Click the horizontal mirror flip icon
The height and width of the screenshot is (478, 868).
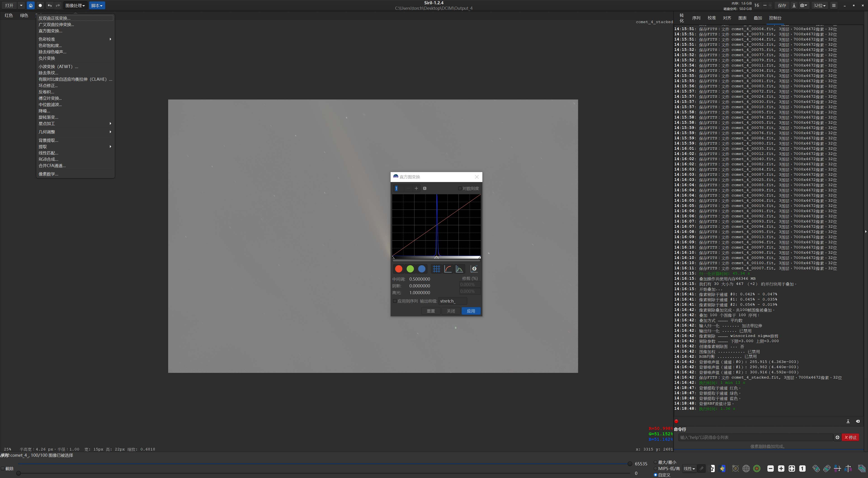coord(848,469)
